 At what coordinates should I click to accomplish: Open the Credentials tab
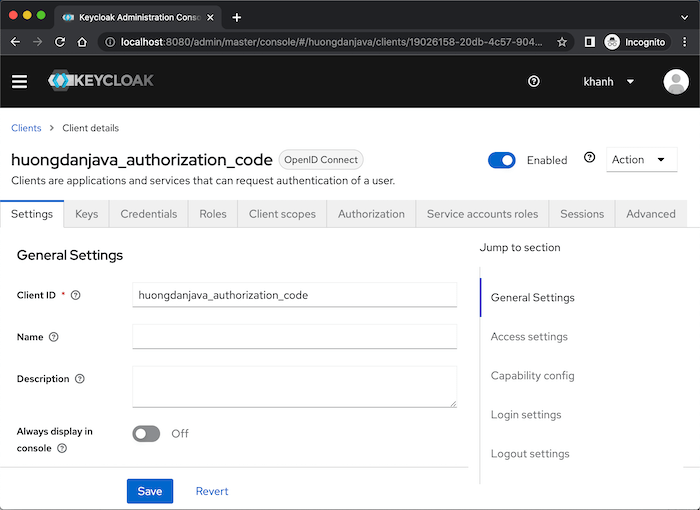point(149,214)
